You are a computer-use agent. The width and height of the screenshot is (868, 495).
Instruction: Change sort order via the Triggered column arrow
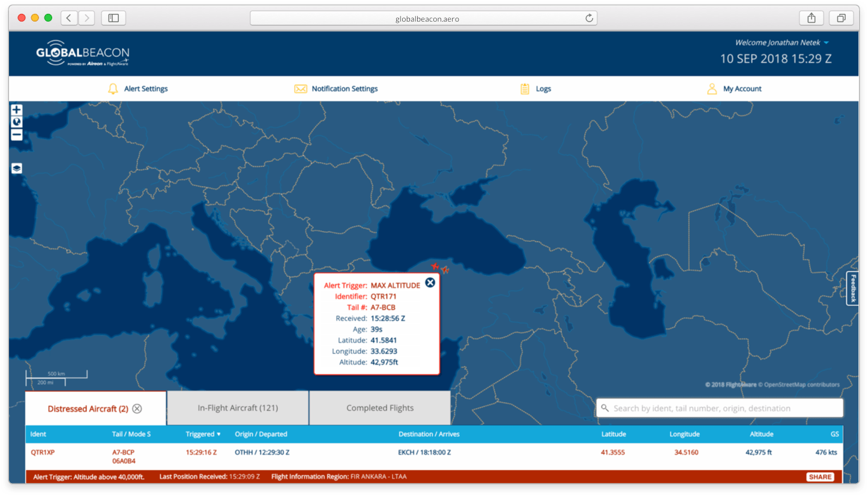click(217, 434)
